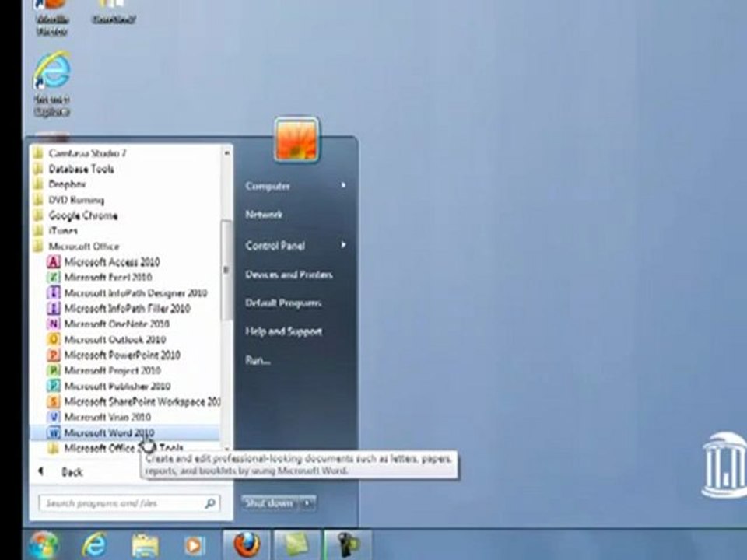The height and width of the screenshot is (560, 747).
Task: Open Microsoft InfoPath Designer 2010 icon
Action: (54, 292)
